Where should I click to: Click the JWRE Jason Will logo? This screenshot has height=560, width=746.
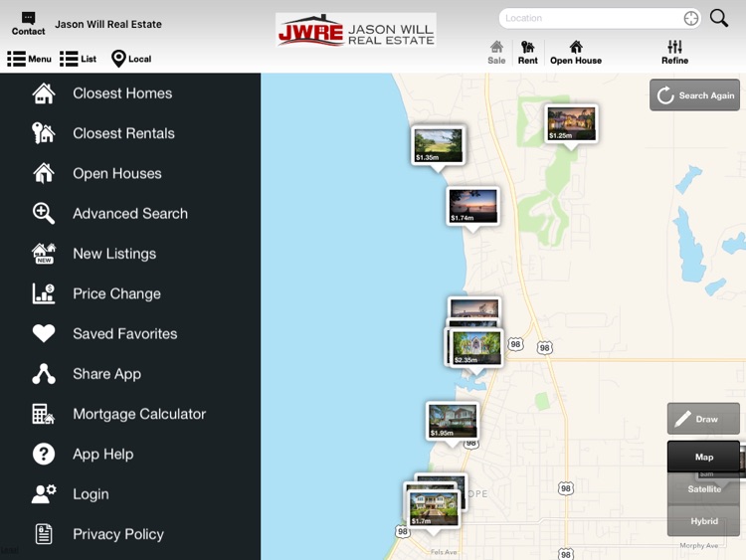[356, 30]
